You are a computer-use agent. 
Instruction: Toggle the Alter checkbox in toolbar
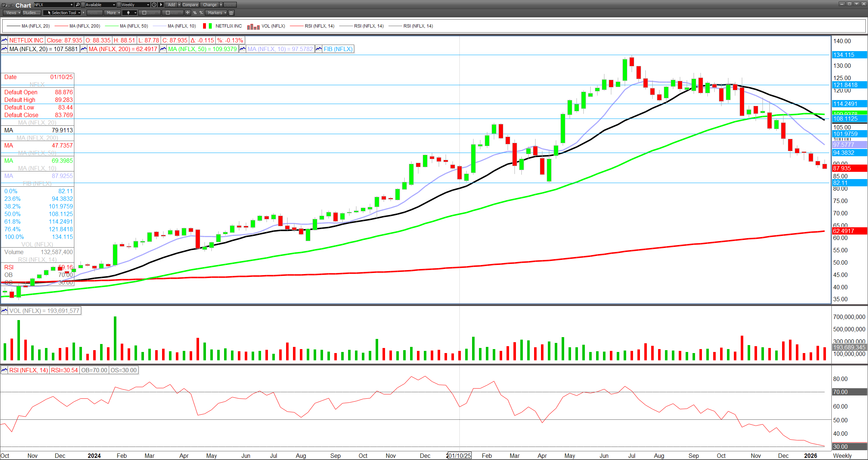pyautogui.click(x=168, y=13)
